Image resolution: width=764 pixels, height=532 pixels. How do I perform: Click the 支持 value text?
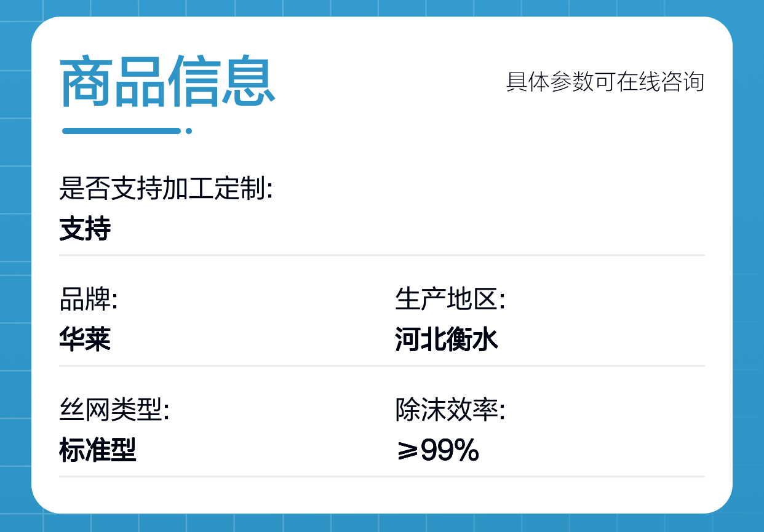pyautogui.click(x=85, y=229)
